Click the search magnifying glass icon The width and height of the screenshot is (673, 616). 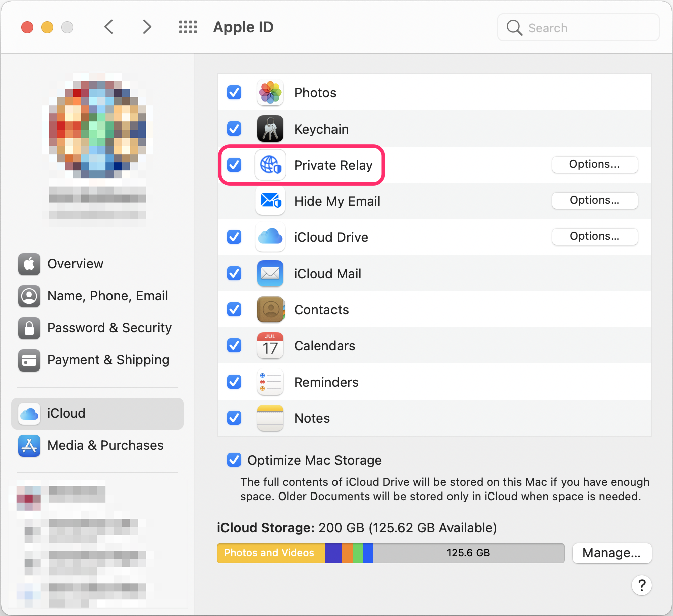click(514, 28)
